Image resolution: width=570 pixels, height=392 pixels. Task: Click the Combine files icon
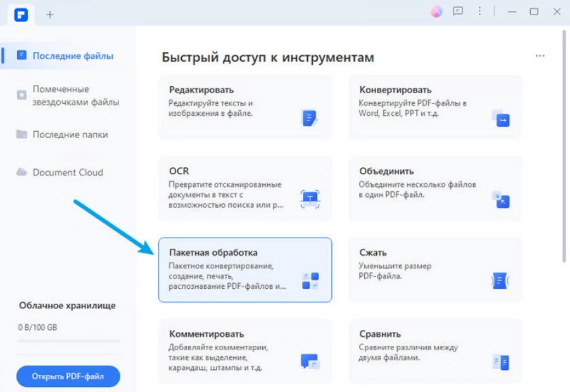pyautogui.click(x=501, y=199)
